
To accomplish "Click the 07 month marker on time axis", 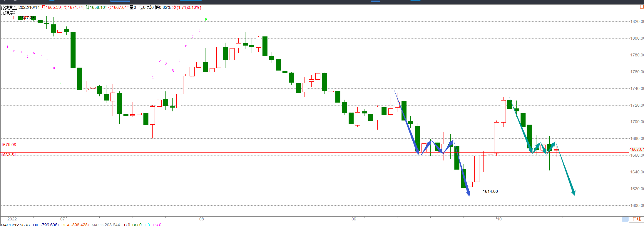I will 63,219.
